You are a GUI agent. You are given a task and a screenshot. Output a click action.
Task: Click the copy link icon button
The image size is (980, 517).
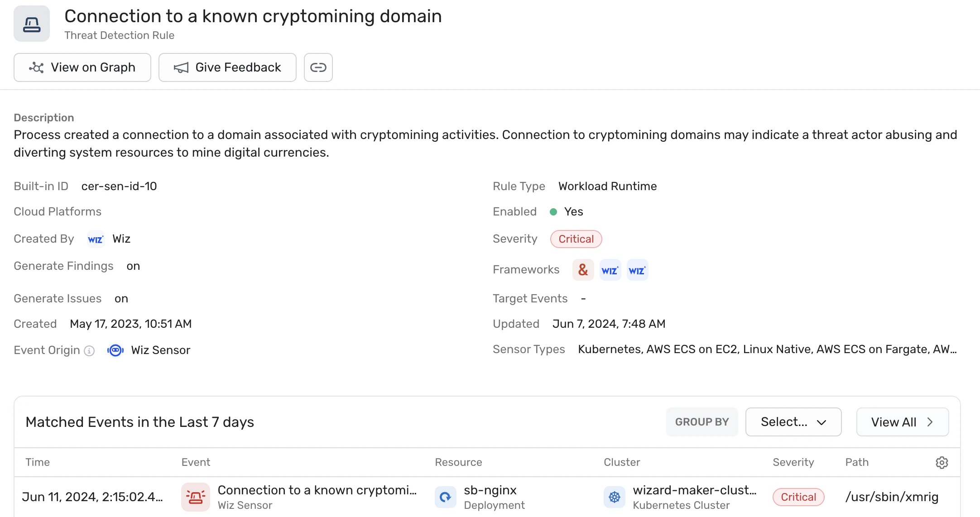[318, 67]
